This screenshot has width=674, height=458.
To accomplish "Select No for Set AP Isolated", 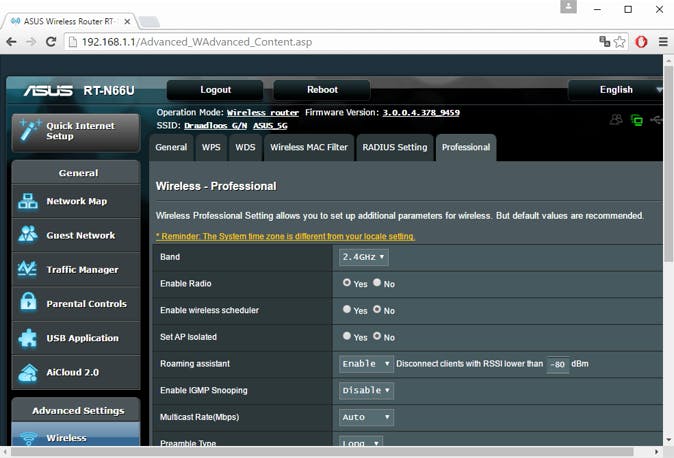I will (x=377, y=336).
